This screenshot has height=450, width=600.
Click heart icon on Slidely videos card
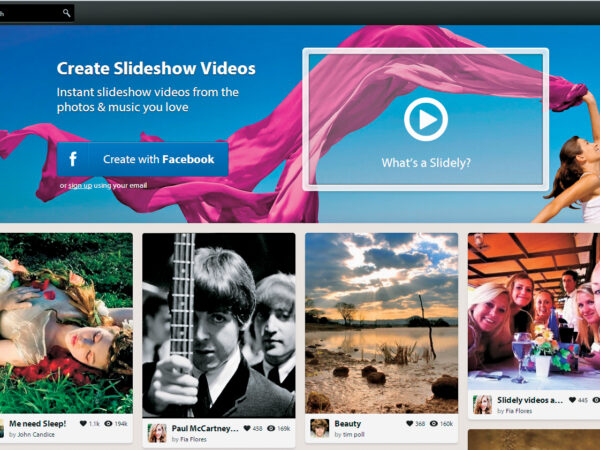pyautogui.click(x=572, y=400)
